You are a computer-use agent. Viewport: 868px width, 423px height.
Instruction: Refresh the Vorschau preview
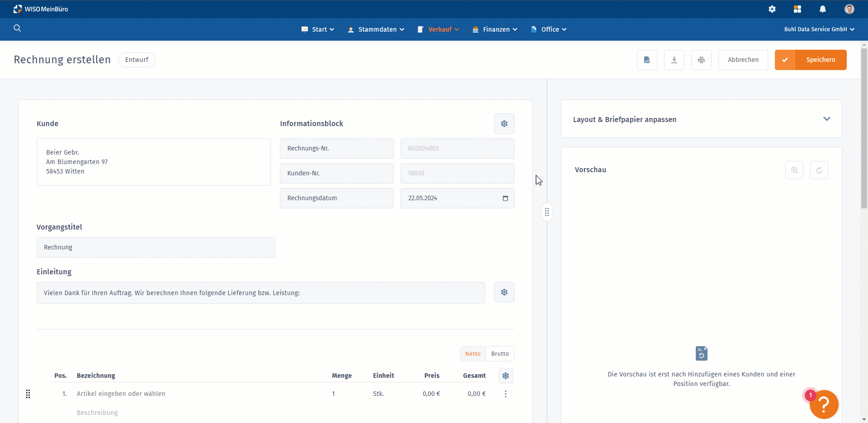(819, 170)
